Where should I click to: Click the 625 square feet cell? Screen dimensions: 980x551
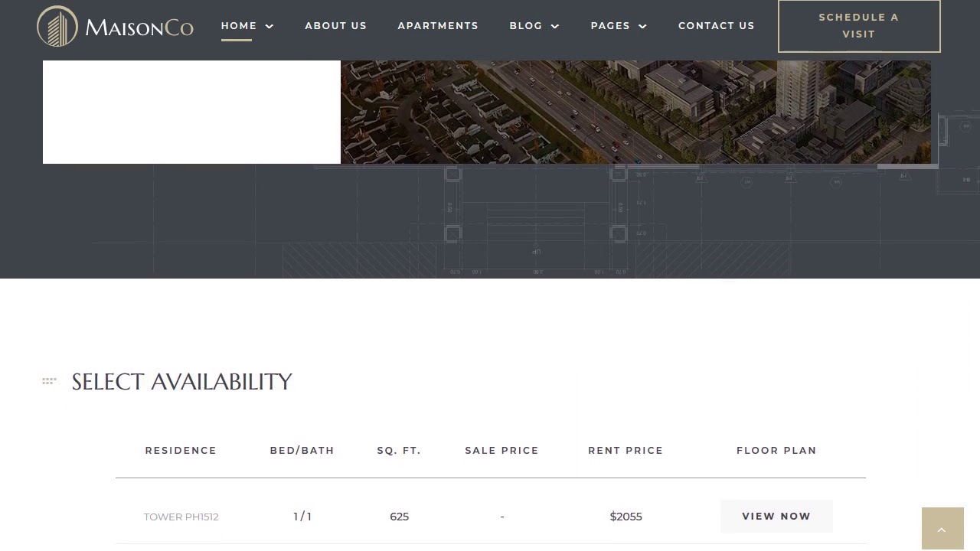pos(399,517)
